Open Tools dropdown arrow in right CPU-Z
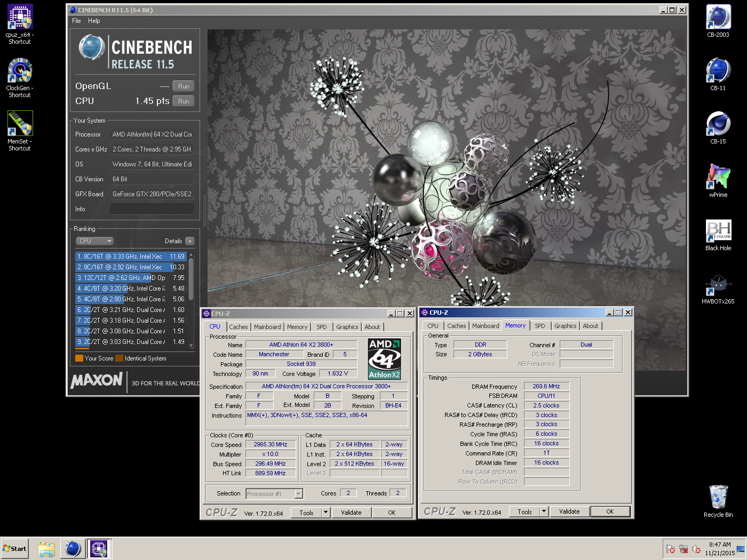The height and width of the screenshot is (560, 747). pyautogui.click(x=544, y=511)
